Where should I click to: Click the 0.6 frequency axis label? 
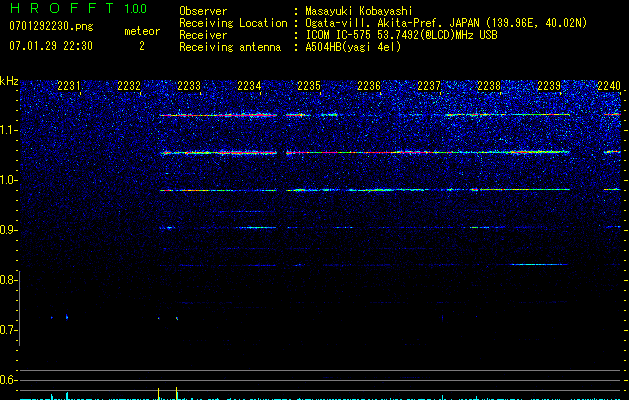click(x=8, y=380)
